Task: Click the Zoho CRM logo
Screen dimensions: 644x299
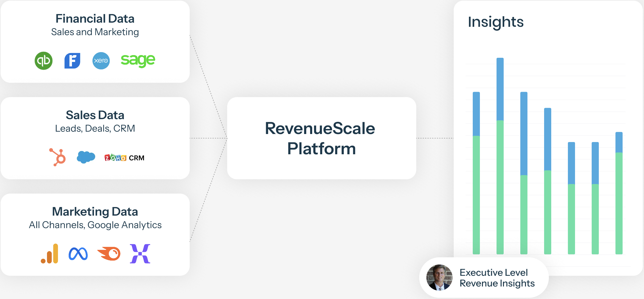Action: (x=124, y=158)
